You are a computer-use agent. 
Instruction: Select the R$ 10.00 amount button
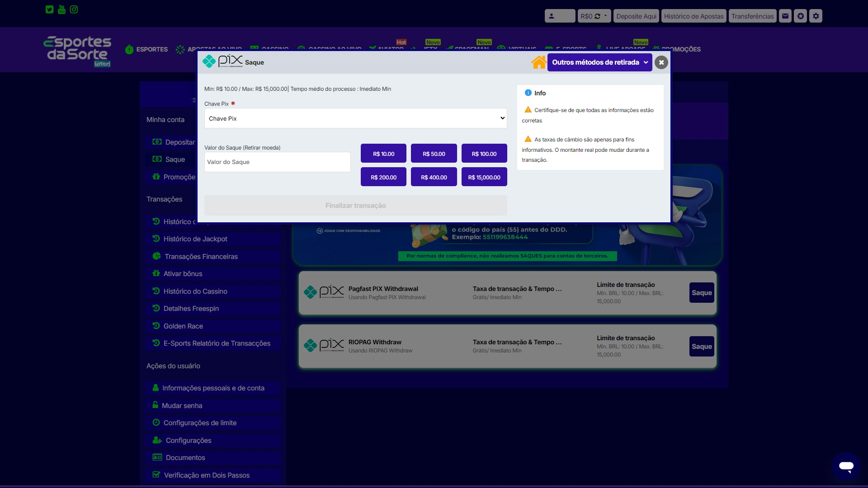[x=383, y=154]
